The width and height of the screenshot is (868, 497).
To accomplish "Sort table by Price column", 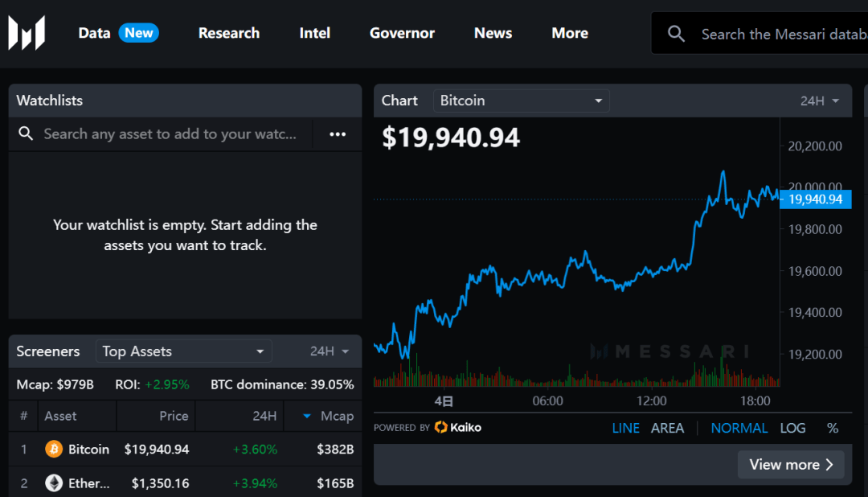I will click(174, 416).
